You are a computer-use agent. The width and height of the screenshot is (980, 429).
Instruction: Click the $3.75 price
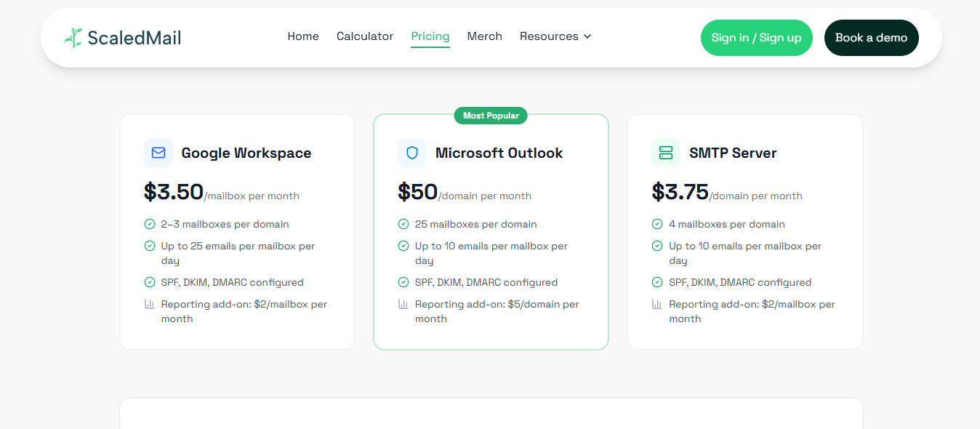coord(680,192)
